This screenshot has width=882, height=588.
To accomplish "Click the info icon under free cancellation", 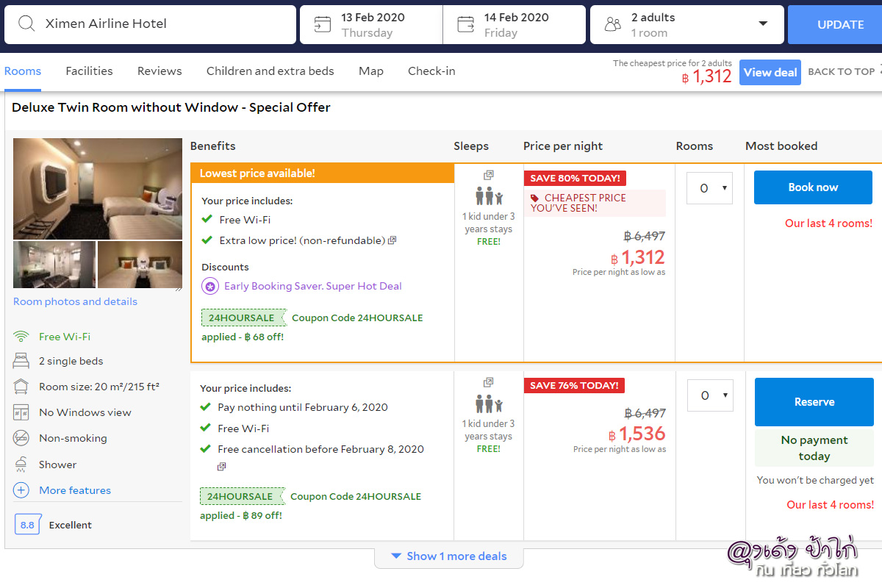I will [x=222, y=467].
